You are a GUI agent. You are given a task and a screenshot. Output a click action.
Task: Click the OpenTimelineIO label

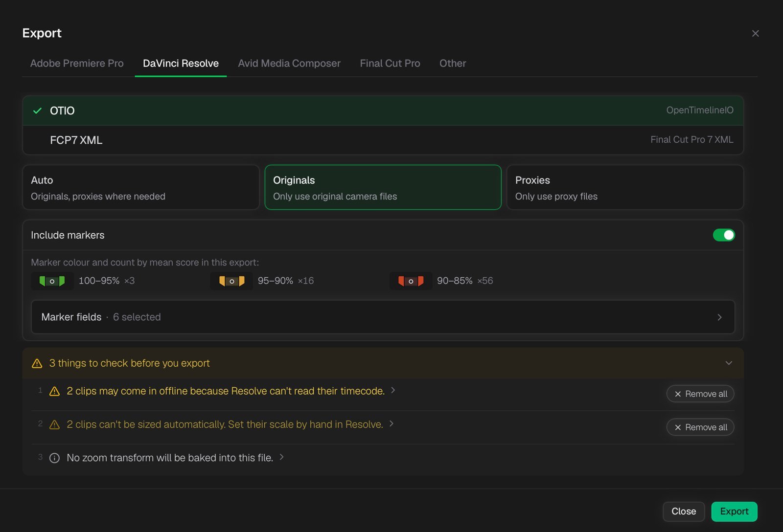click(x=700, y=111)
